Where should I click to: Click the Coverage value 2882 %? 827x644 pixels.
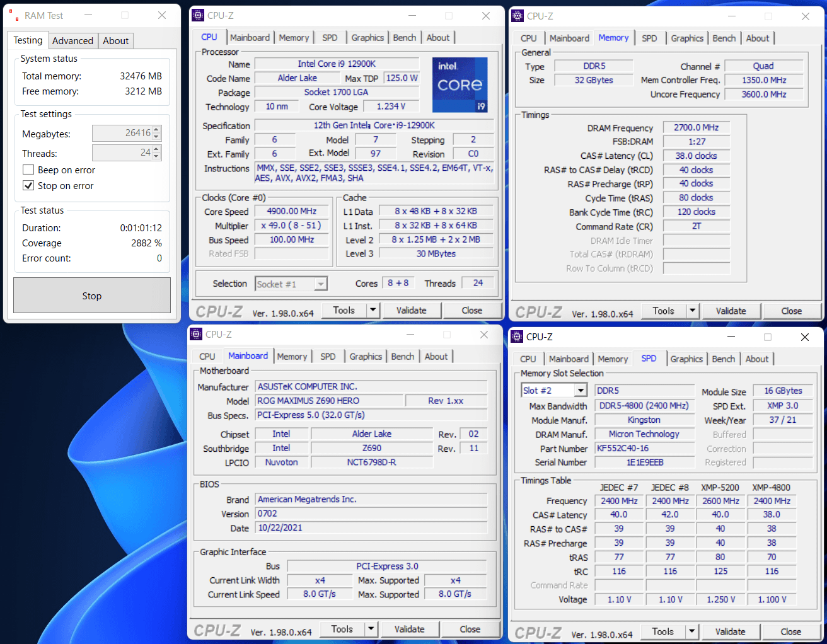tap(146, 243)
